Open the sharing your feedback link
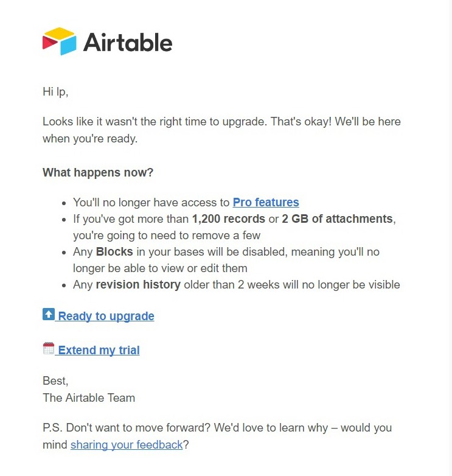 127,445
